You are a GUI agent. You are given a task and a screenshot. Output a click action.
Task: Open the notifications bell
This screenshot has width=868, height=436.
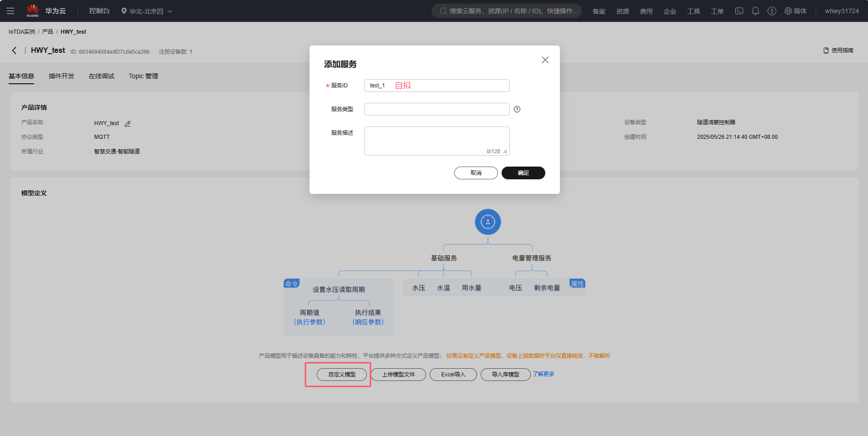tap(756, 11)
